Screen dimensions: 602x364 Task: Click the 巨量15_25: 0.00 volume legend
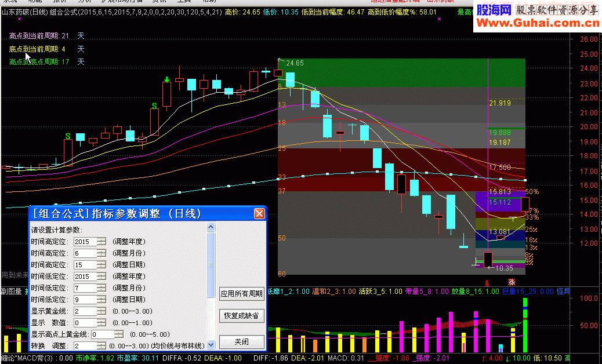point(528,292)
